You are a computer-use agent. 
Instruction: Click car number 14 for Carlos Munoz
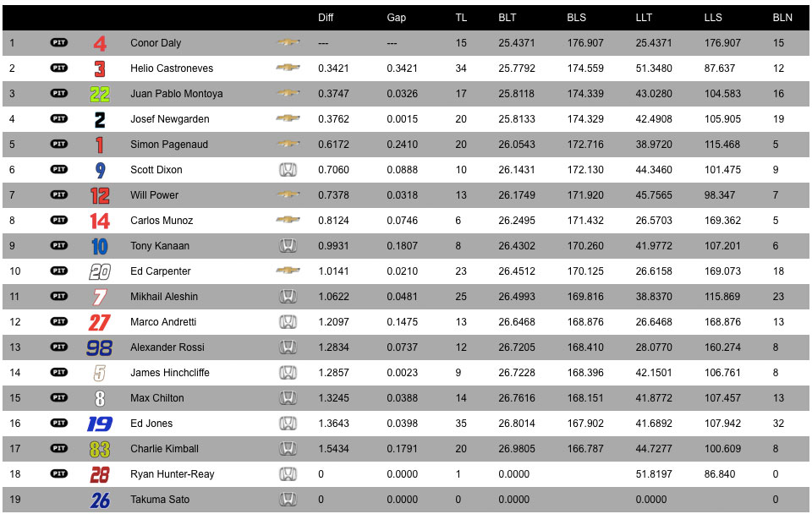[x=100, y=221]
